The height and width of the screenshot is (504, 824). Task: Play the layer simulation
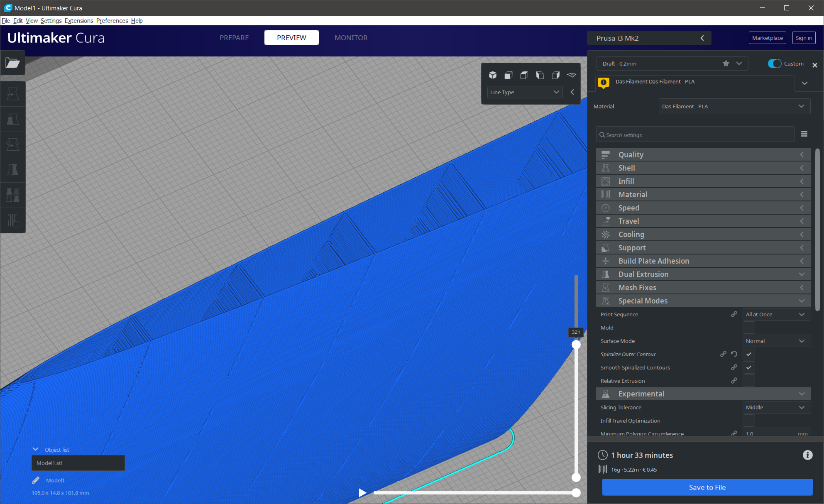(x=362, y=493)
